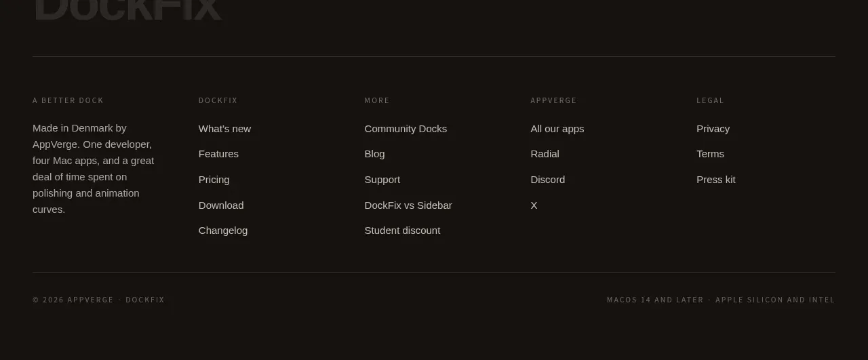868x360 pixels.
Task: Click the LEGAL column heading
Action: (x=710, y=100)
